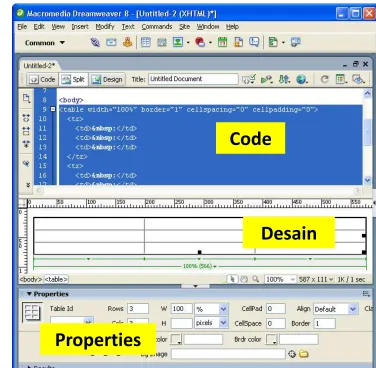Image resolution: width=376 pixels, height=368 pixels.
Task: Show more coding toolbar items via the chevron
Action: (28, 185)
